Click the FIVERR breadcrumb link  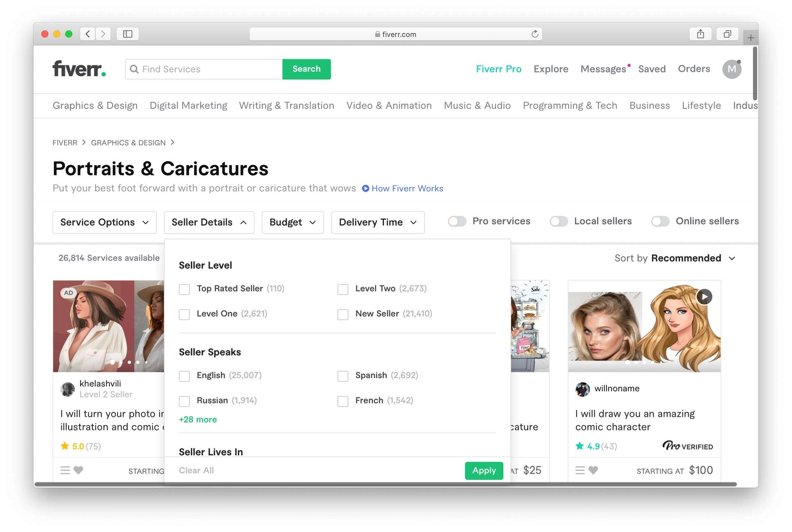65,143
